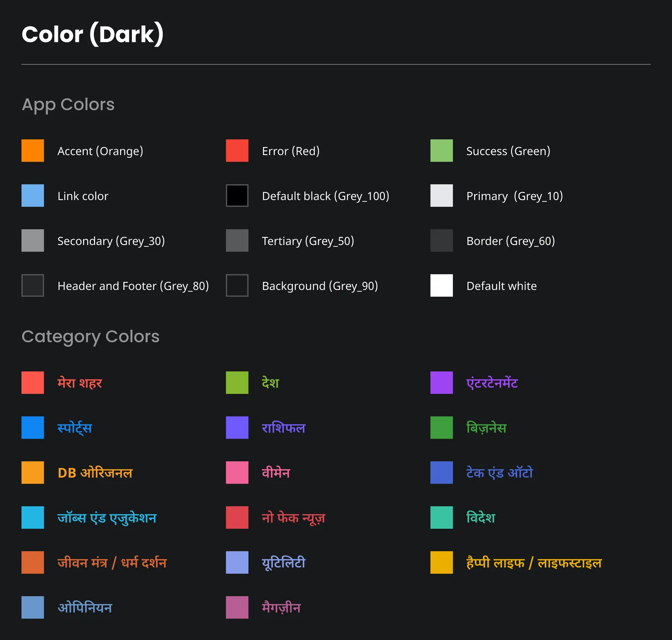Click the एंटरटेनमेंट category label
The image size is (672, 640).
492,383
